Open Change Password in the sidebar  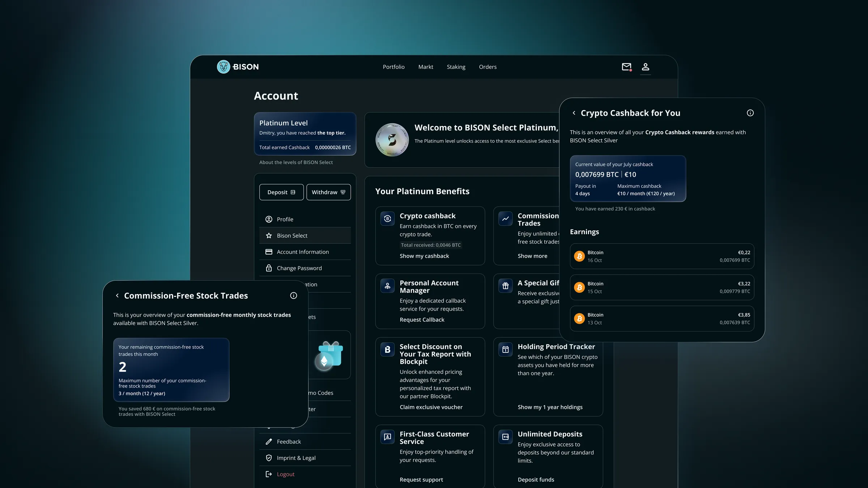click(x=305, y=268)
